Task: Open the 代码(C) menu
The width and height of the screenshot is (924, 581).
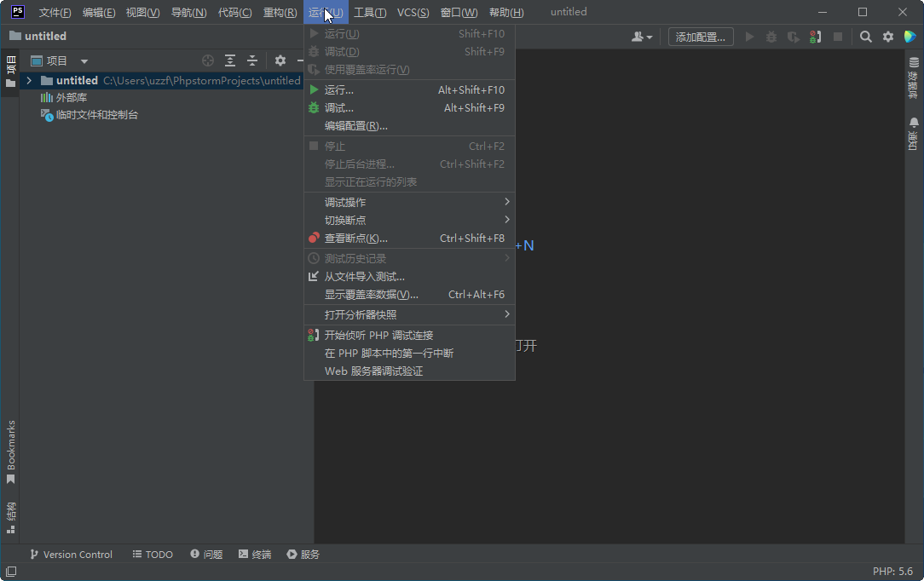Action: 234,13
